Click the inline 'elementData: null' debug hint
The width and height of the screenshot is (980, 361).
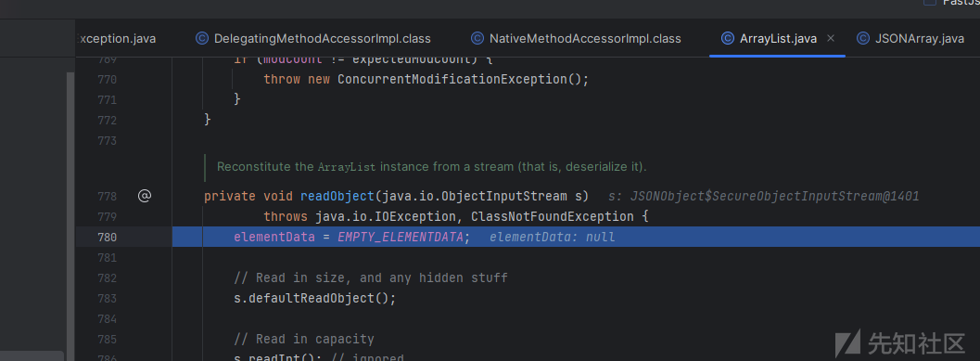(x=552, y=238)
